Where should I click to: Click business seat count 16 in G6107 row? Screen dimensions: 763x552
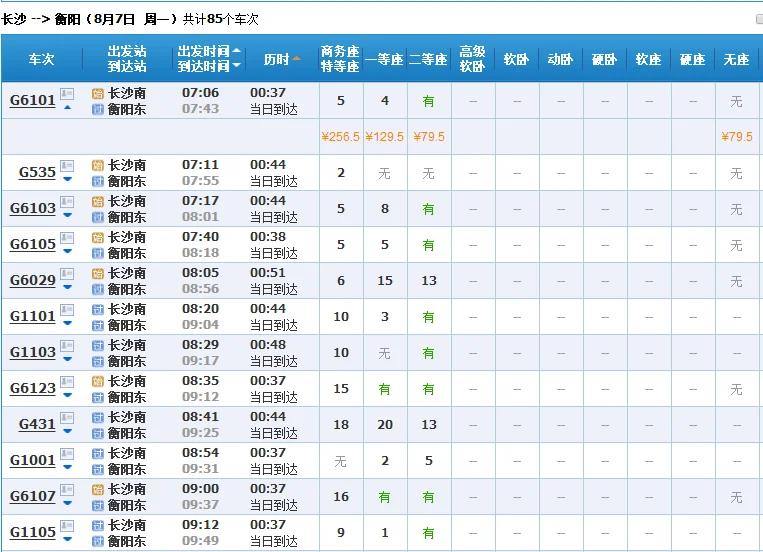click(x=341, y=497)
